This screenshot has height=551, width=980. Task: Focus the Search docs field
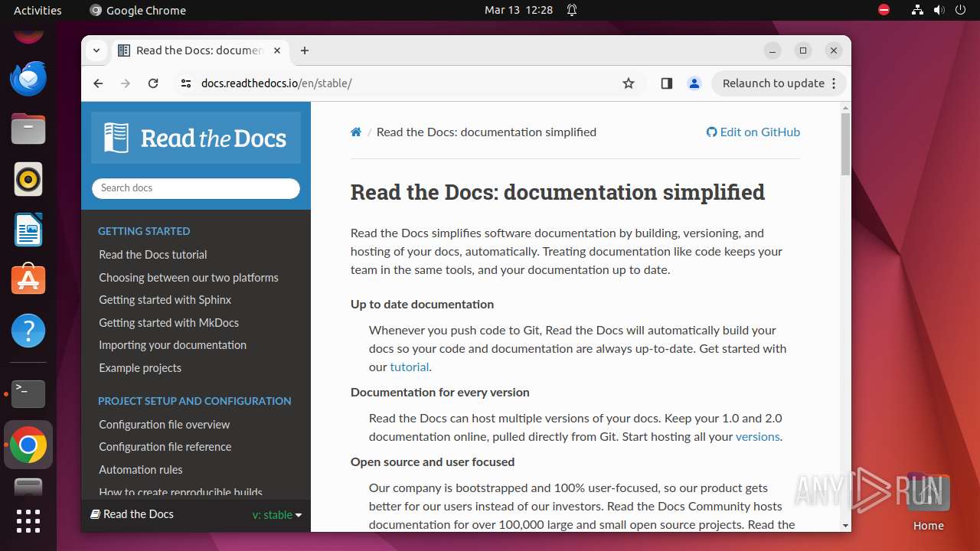click(196, 188)
